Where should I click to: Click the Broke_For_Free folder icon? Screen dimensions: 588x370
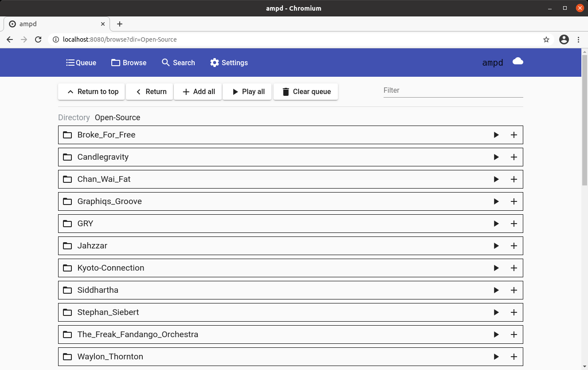pos(67,135)
